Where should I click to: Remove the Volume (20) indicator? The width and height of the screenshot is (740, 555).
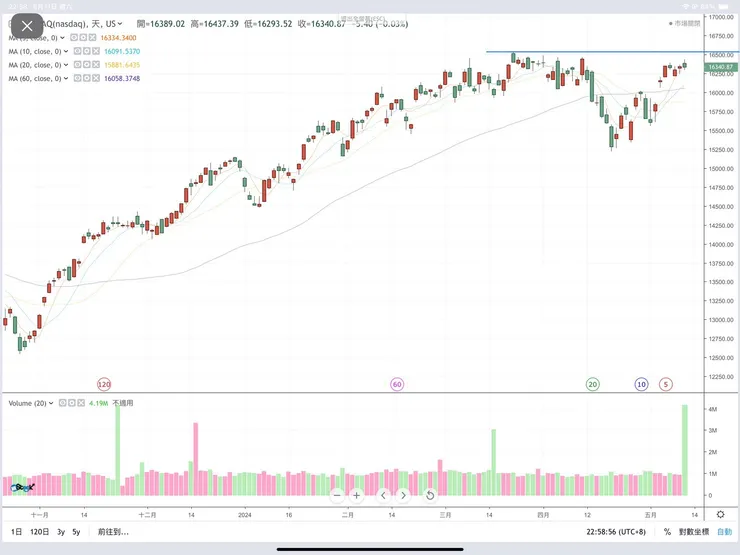pos(81,403)
